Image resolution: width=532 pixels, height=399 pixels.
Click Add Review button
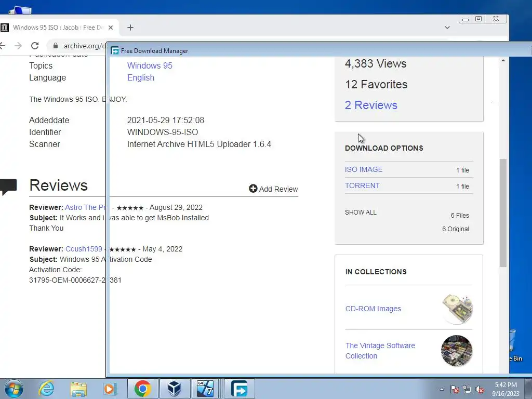click(273, 189)
